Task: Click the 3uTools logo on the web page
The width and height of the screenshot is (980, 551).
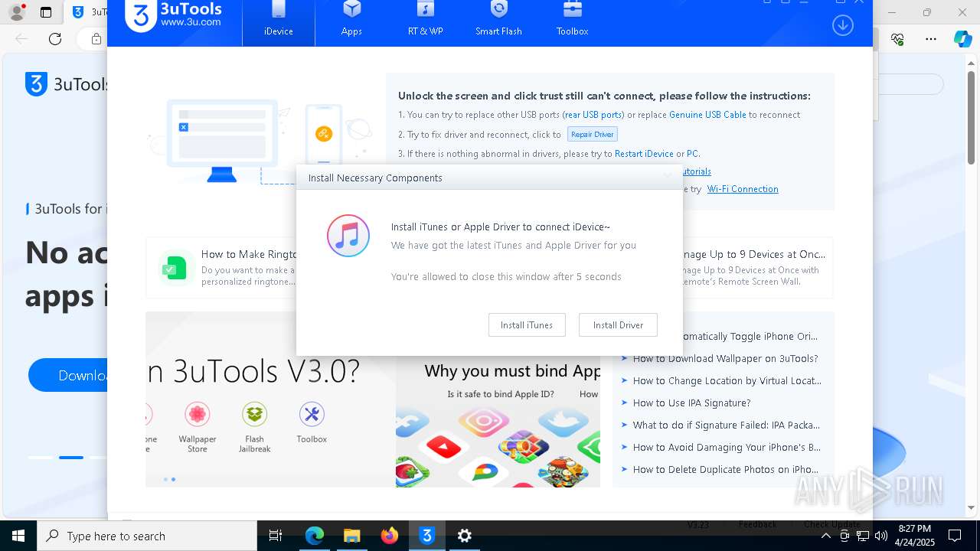Action: coord(66,84)
